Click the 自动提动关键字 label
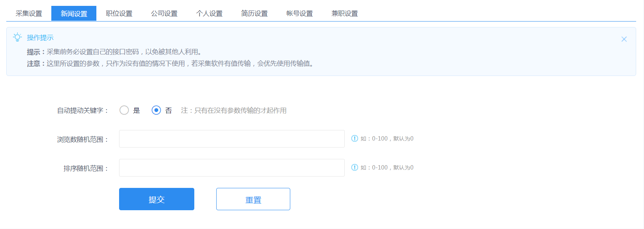 pyautogui.click(x=83, y=110)
